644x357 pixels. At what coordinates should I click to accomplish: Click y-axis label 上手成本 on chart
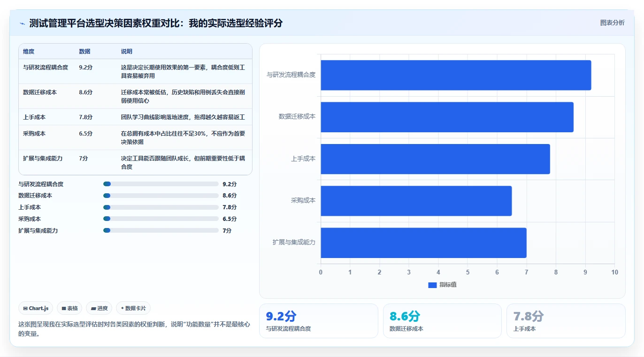(x=303, y=159)
